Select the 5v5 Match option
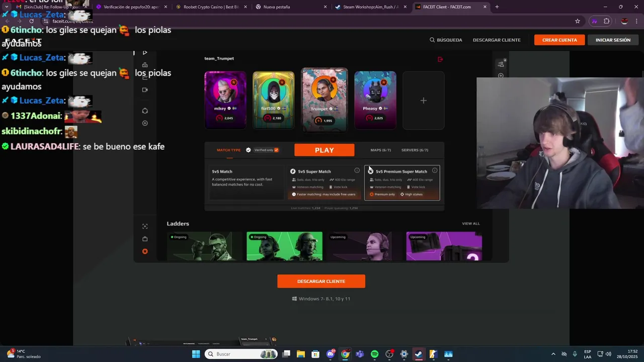This screenshot has width=644, height=362. [x=247, y=183]
